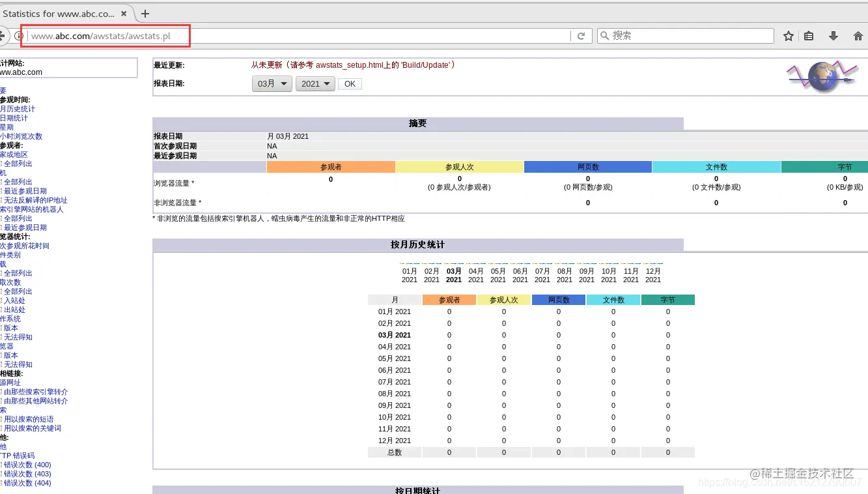Viewport: 868px width, 494px height.
Task: Open the 出站处 link
Action: point(14,310)
